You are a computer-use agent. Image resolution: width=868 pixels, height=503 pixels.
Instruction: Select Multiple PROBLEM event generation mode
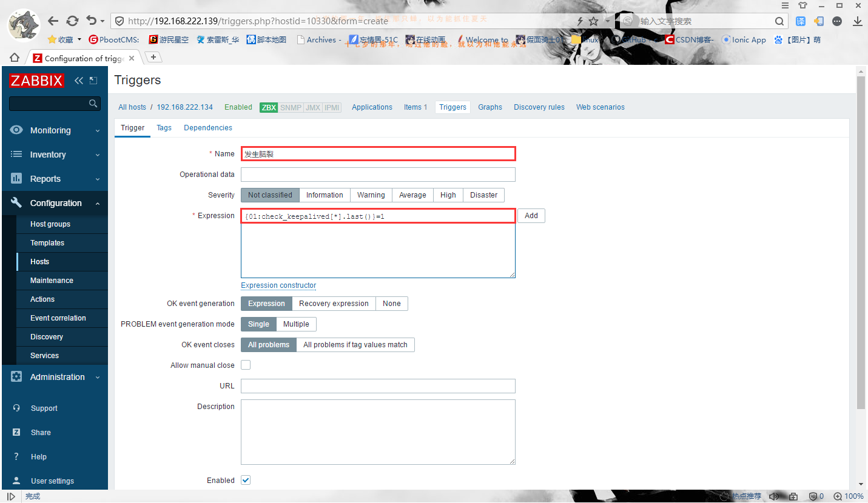296,324
